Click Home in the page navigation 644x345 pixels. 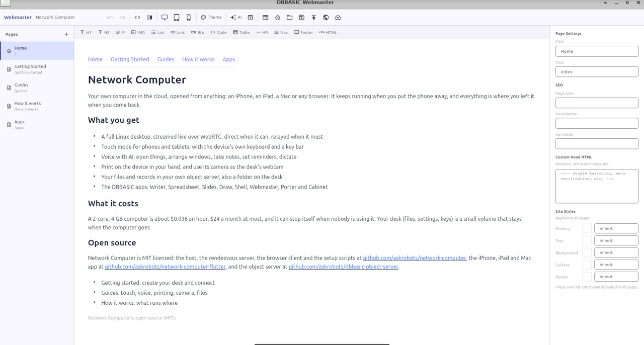tap(95, 59)
